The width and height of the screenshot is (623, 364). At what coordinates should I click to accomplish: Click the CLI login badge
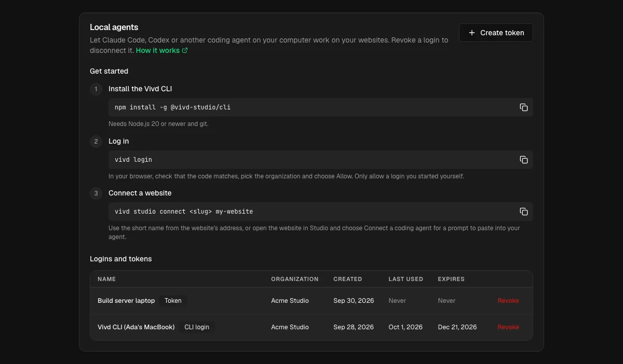pos(197,327)
